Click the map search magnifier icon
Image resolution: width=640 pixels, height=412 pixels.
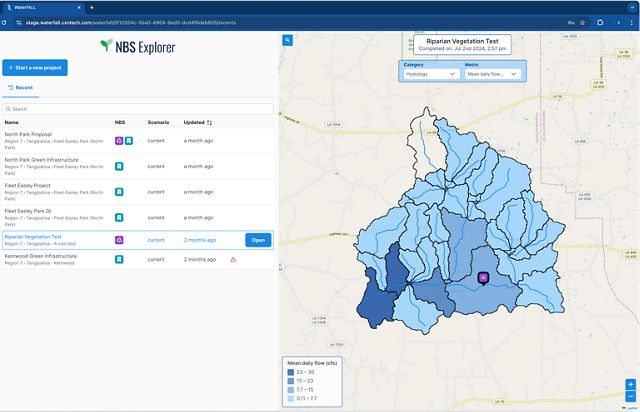click(287, 41)
